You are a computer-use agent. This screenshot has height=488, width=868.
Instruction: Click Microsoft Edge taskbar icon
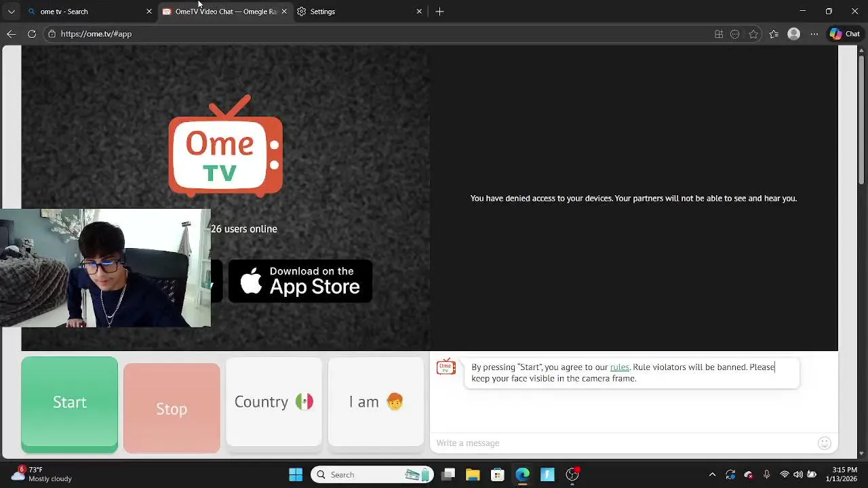coord(522,474)
